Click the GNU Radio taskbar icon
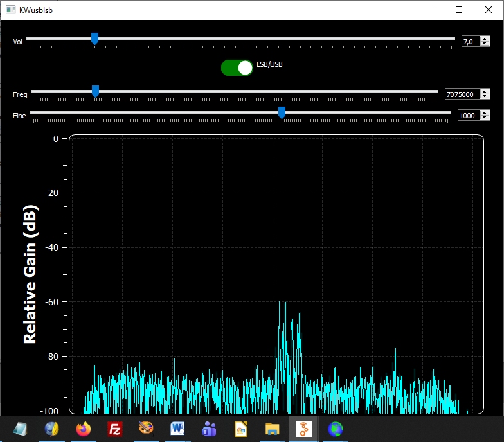Screen dimensions: 504x442 click(x=303, y=429)
